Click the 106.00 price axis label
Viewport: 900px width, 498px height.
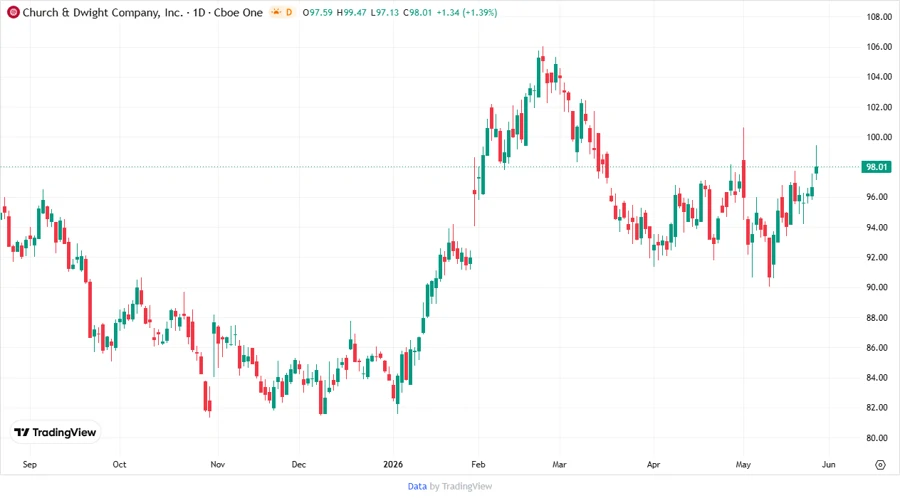point(879,46)
